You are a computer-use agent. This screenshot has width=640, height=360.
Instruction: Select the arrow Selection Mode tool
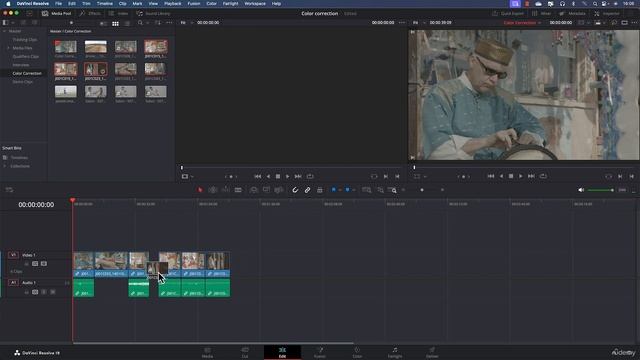[x=200, y=190]
